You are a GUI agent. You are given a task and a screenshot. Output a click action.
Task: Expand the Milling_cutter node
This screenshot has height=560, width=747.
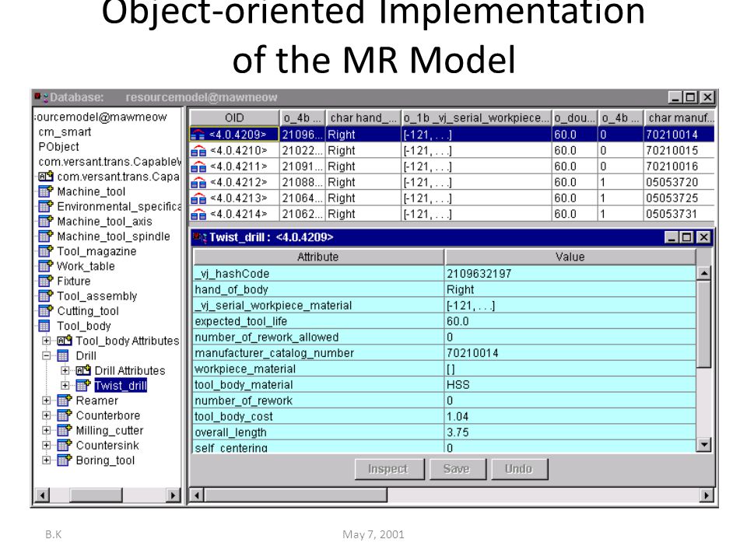pyautogui.click(x=46, y=430)
